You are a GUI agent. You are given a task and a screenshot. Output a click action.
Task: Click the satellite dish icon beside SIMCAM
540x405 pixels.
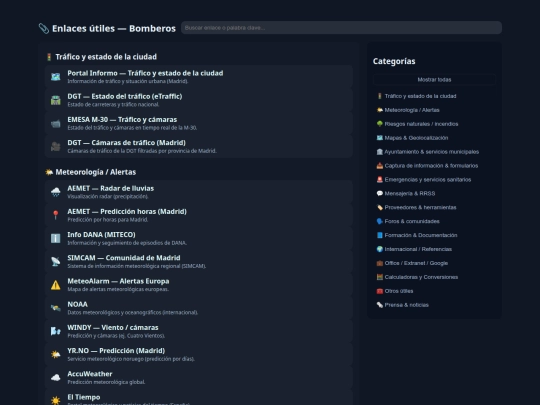tap(55, 261)
